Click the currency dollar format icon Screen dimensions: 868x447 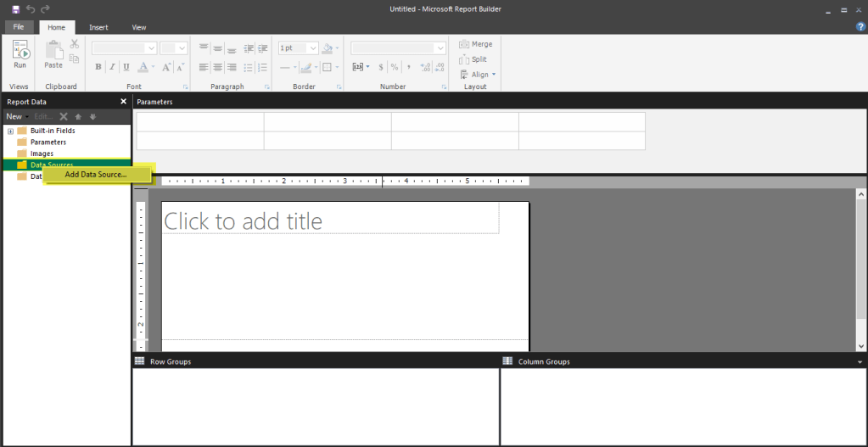(x=381, y=67)
